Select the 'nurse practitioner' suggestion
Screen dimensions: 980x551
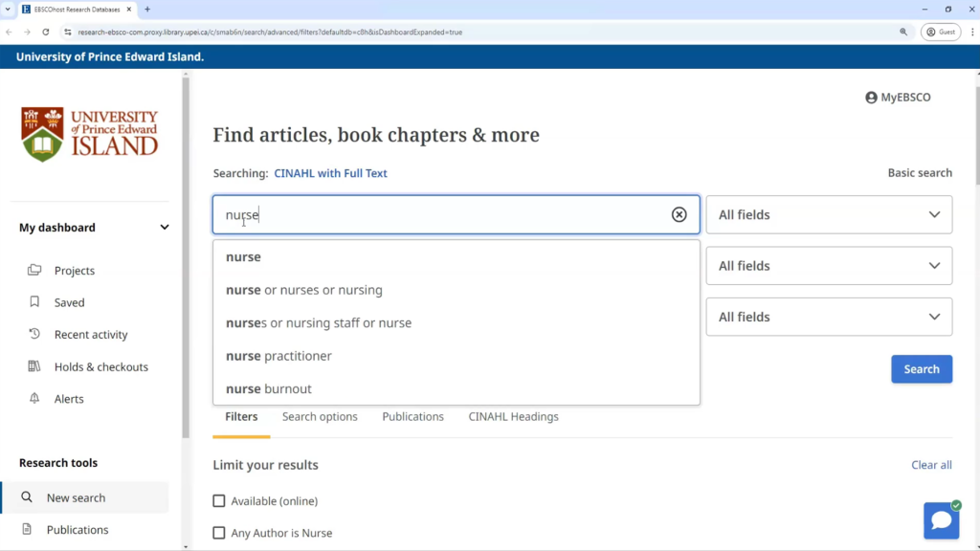tap(278, 356)
